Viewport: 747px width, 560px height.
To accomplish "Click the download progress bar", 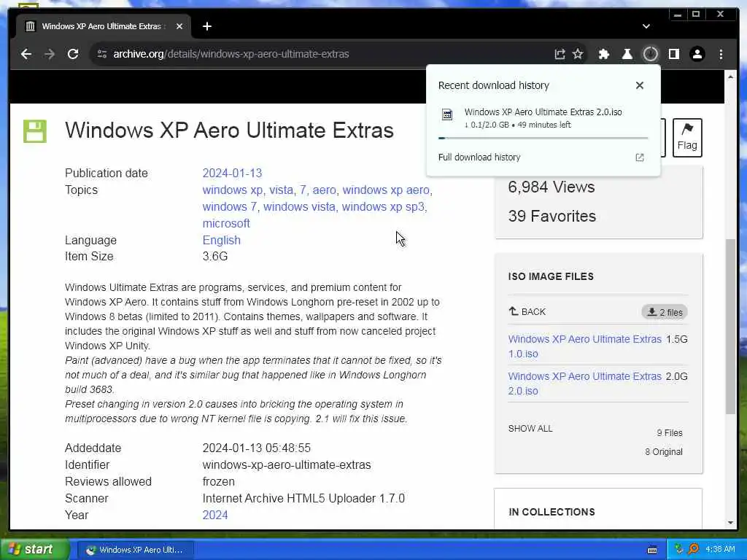I will pyautogui.click(x=543, y=138).
